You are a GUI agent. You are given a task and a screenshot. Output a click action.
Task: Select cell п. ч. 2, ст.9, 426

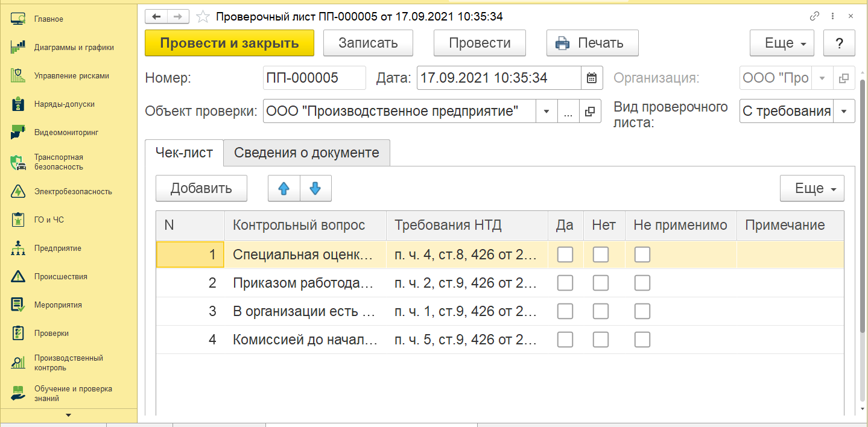pyautogui.click(x=467, y=283)
